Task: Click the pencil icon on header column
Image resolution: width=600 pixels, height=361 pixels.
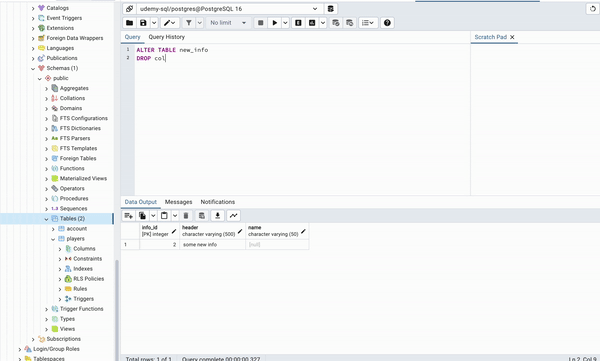Action: pyautogui.click(x=240, y=231)
